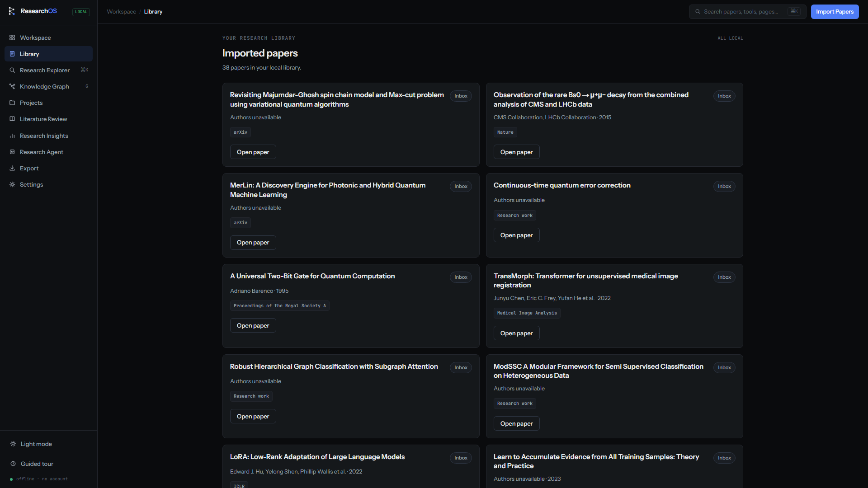Screen dimensions: 868x488
Task: Click Inbox badge on Majumdar-Ghosh paper
Action: pos(461,96)
